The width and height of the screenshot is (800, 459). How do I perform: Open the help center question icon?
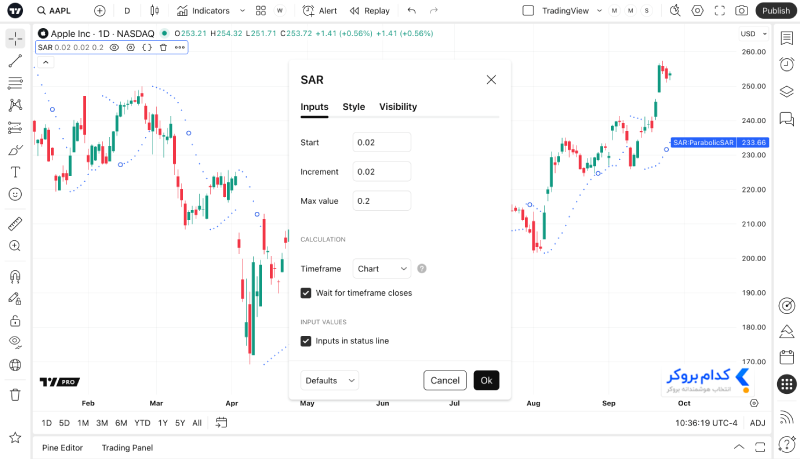click(787, 444)
